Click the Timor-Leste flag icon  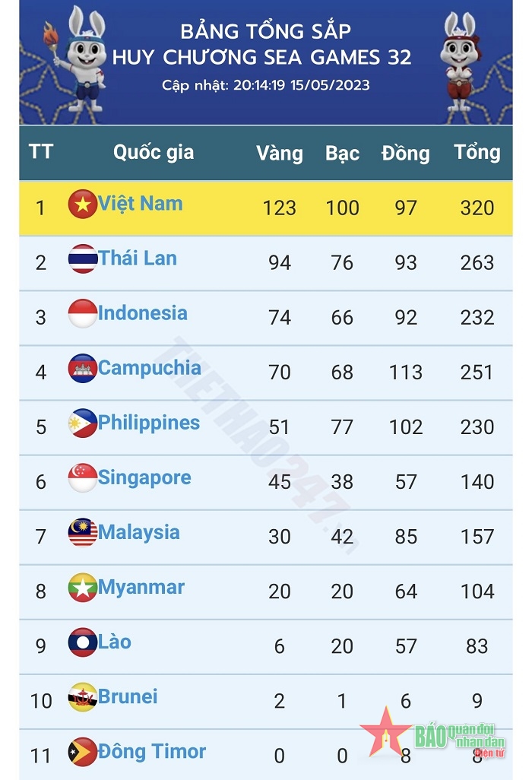(82, 752)
